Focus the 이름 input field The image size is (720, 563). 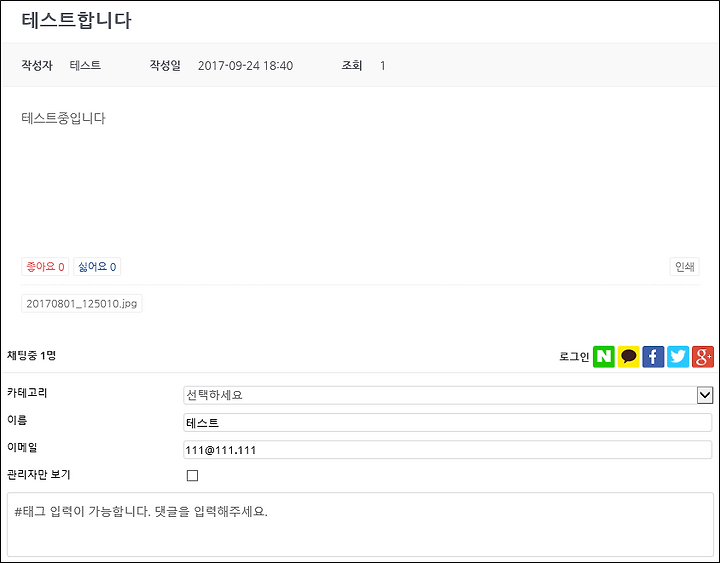click(448, 422)
